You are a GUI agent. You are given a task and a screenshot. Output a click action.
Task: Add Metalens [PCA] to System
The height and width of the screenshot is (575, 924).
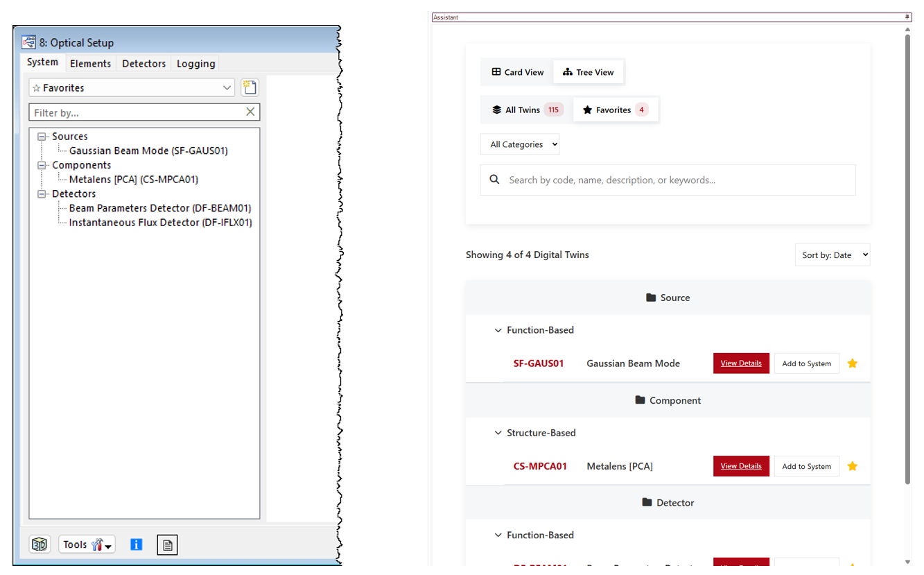pos(806,466)
